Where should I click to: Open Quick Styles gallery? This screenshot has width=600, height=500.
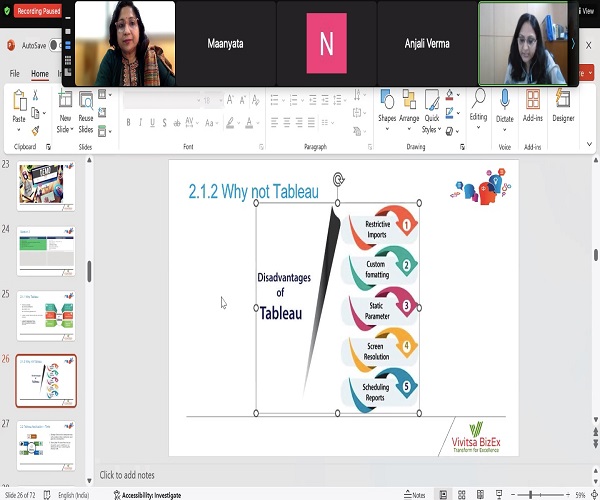432,112
